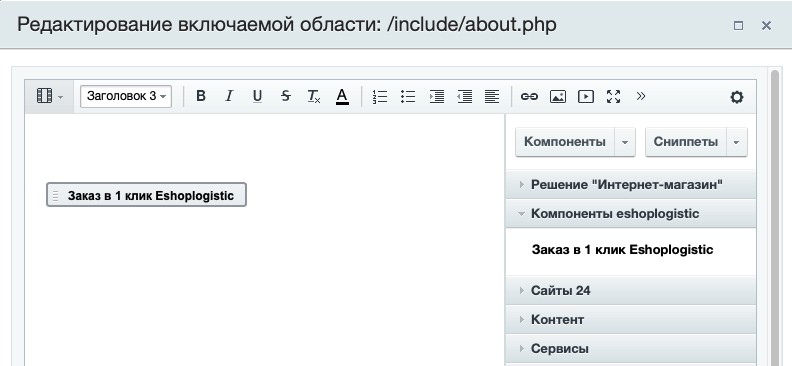Expand the Контент section
Screen dimensions: 792x366
click(631, 320)
